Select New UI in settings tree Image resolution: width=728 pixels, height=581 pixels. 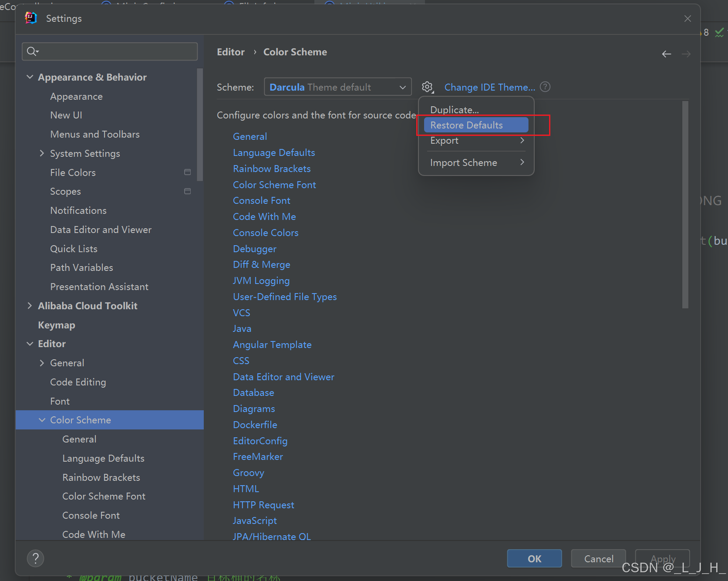(66, 115)
